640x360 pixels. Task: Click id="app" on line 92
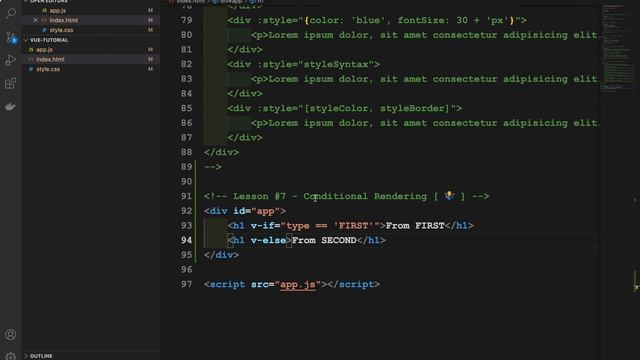(259, 211)
